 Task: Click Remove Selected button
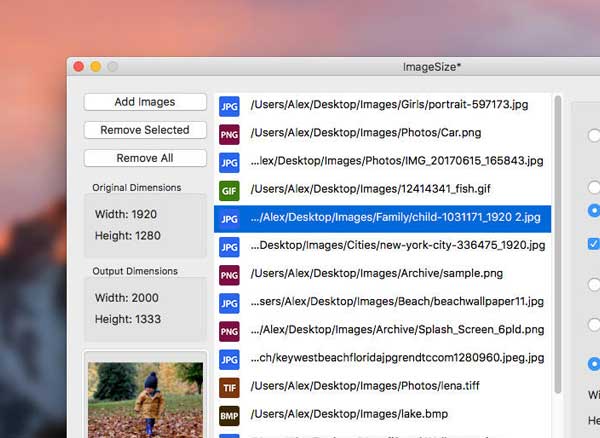point(145,130)
